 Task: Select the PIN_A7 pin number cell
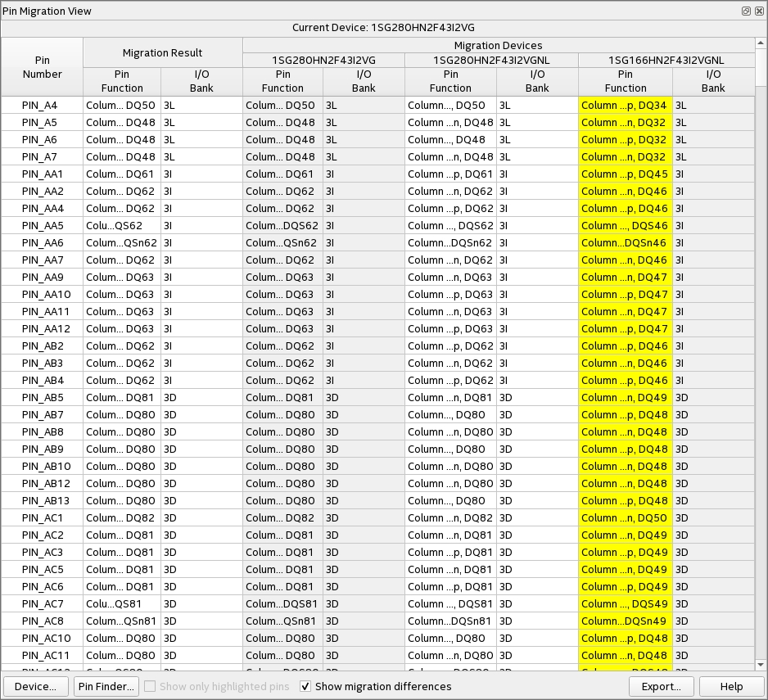[x=42, y=156]
